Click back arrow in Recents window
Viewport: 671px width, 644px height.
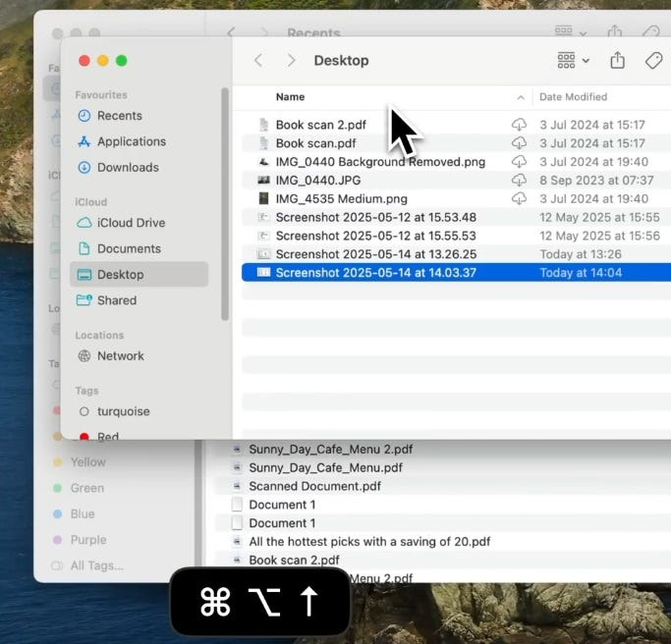(x=232, y=31)
